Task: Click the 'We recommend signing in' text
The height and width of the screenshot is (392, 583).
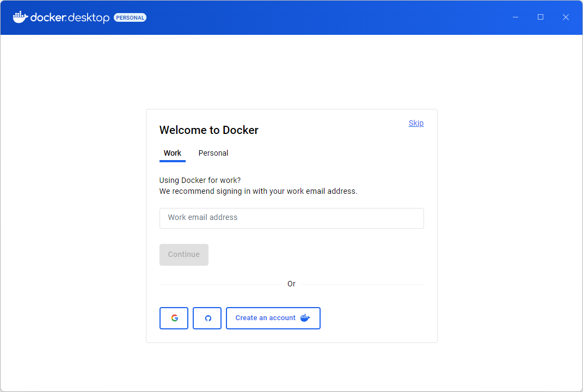Action: click(258, 191)
